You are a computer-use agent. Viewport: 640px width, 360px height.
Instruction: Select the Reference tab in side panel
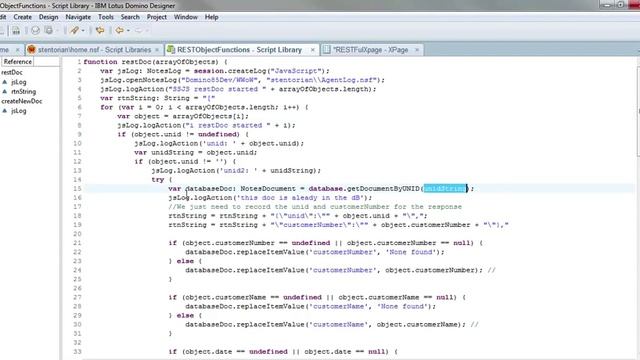click(x=18, y=62)
